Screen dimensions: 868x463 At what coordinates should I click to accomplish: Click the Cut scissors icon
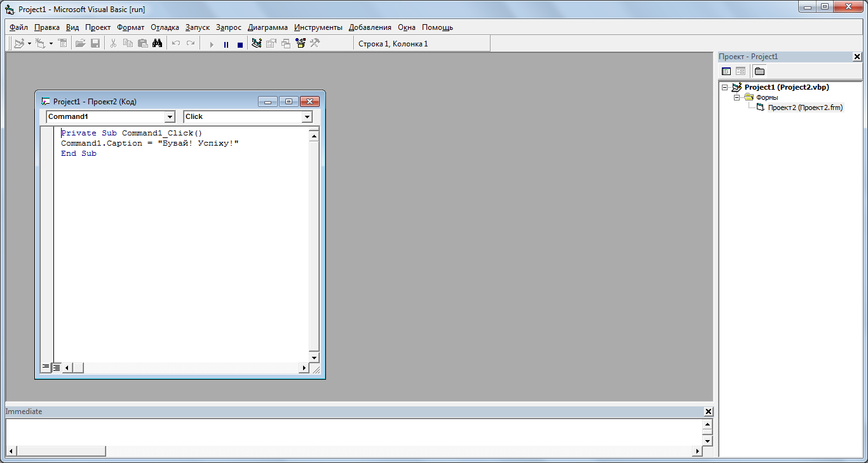click(113, 44)
